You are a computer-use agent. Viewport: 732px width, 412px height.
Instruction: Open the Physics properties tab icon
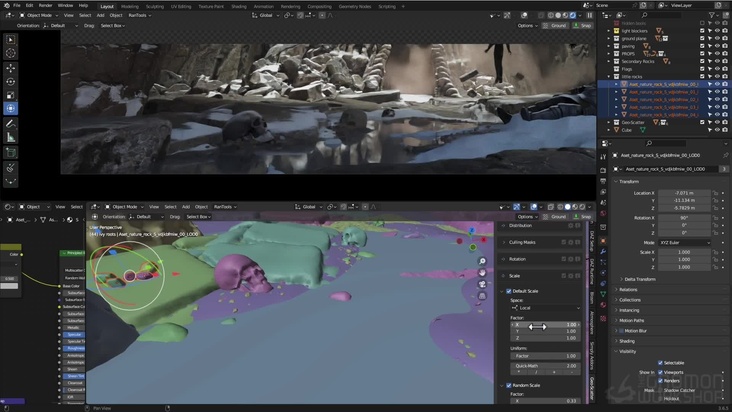click(x=603, y=273)
